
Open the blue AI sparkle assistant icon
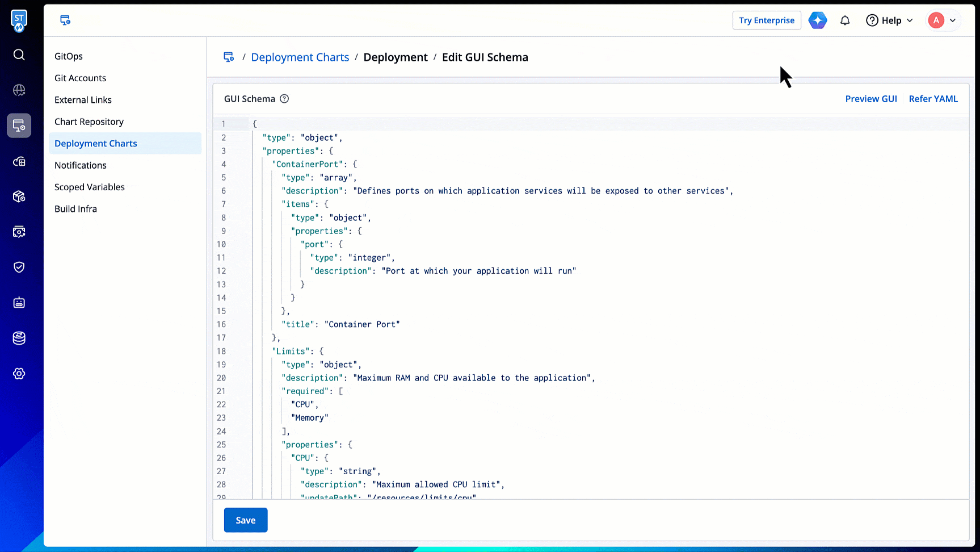[x=818, y=20]
